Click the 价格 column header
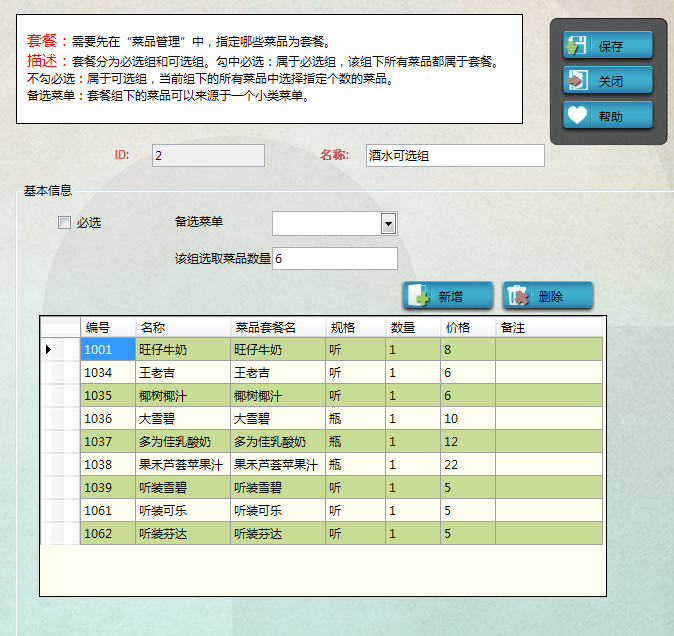 click(x=468, y=327)
